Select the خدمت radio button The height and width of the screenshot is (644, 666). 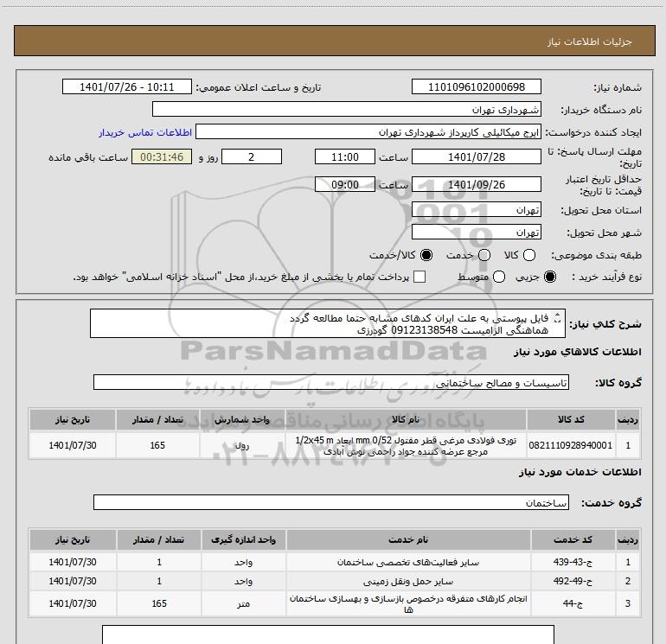point(484,255)
